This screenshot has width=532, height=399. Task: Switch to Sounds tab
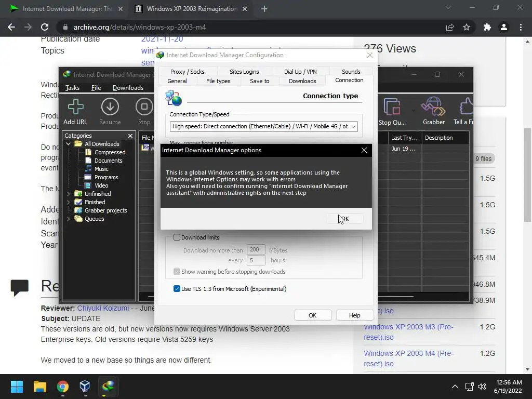[x=351, y=72]
